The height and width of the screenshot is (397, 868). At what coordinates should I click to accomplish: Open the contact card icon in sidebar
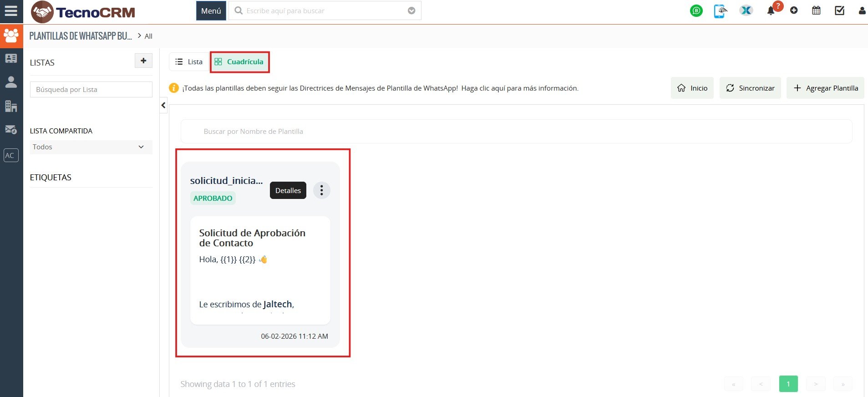(11, 58)
